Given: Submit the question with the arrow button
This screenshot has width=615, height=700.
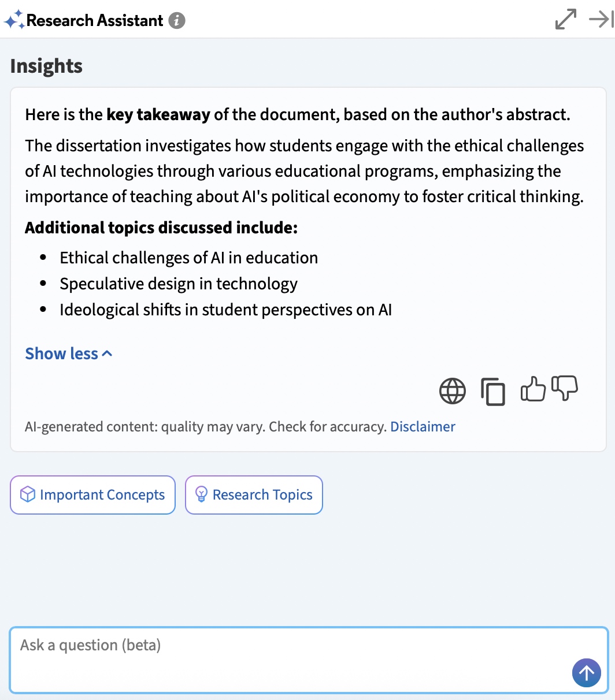Looking at the screenshot, I should click(x=586, y=672).
